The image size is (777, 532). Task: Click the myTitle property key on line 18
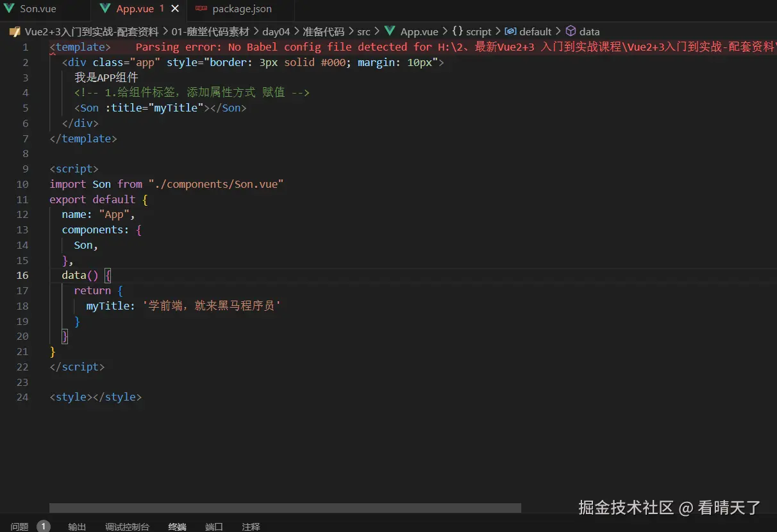pyautogui.click(x=108, y=306)
